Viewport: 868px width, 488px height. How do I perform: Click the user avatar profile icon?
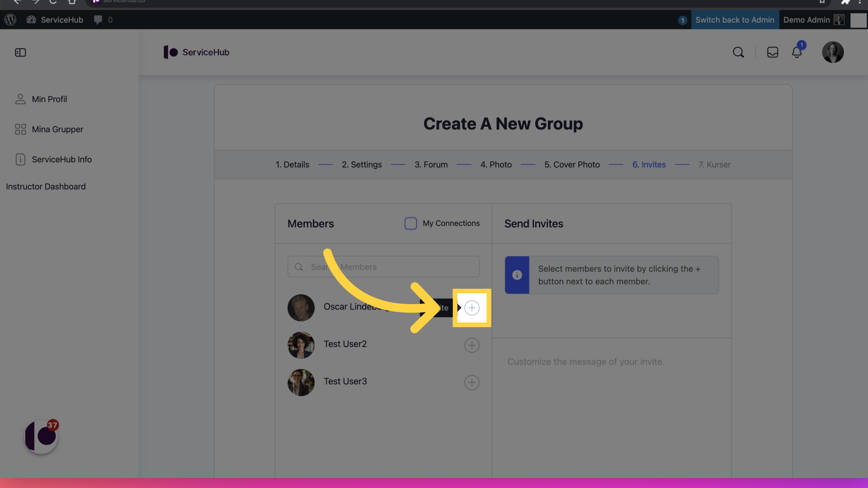point(833,52)
